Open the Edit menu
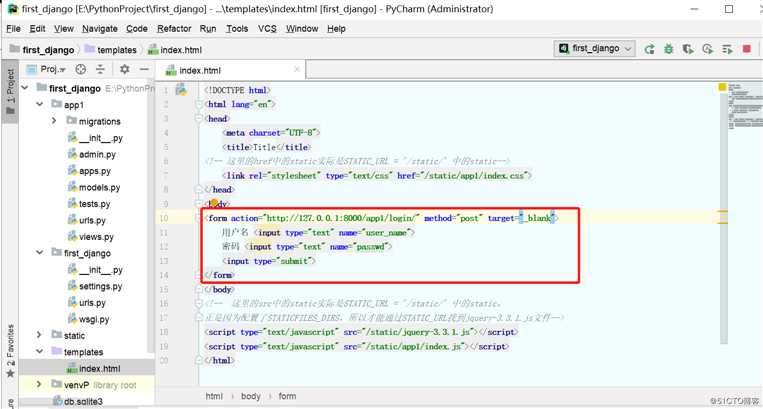Viewport: 763px width, 409px height. click(37, 29)
